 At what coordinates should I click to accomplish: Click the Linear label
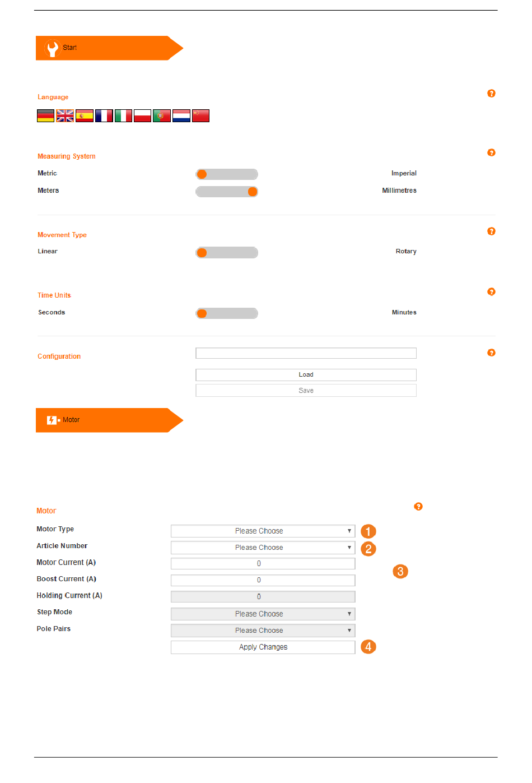(x=48, y=252)
